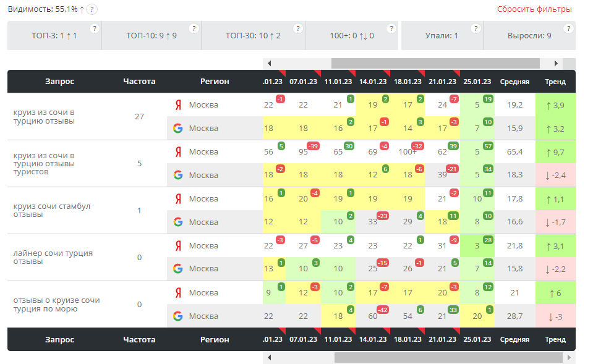Screen dimensions: 593x364
Task: Open help tooltip on ТОП-3 card
Action: (x=94, y=28)
